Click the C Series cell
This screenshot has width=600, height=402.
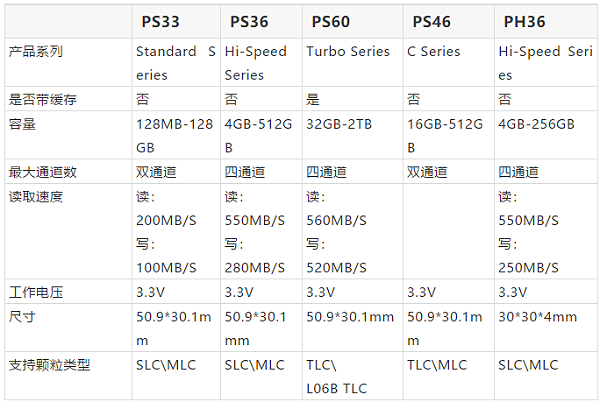tap(434, 51)
